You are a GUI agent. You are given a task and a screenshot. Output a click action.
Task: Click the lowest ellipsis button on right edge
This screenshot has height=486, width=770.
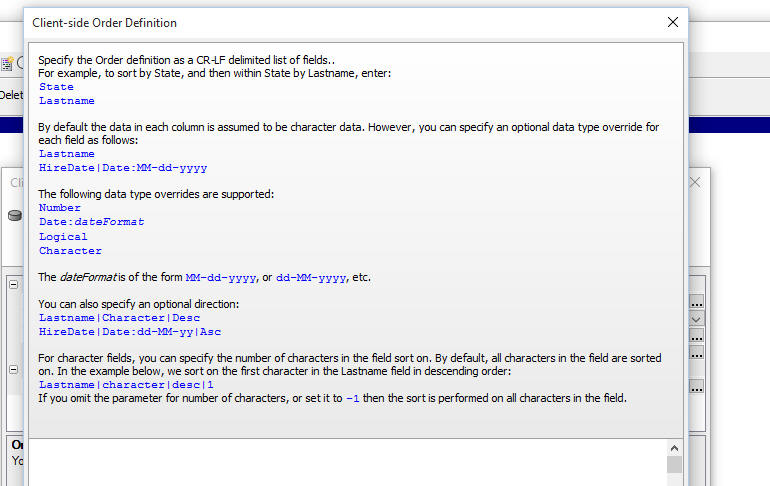pos(696,387)
